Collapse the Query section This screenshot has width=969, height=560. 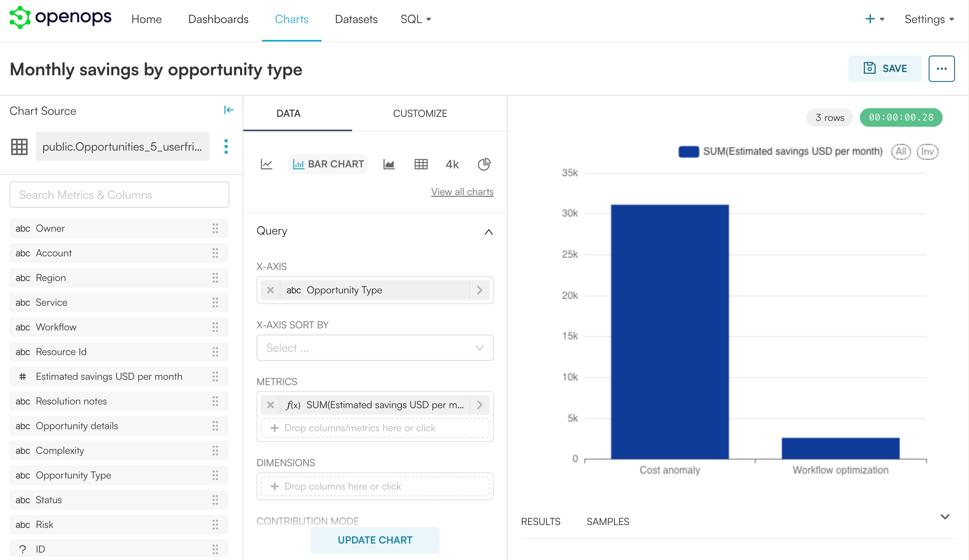(488, 232)
